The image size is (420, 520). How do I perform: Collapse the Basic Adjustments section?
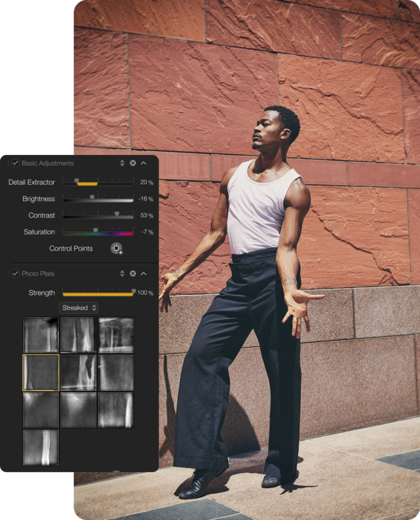point(144,163)
